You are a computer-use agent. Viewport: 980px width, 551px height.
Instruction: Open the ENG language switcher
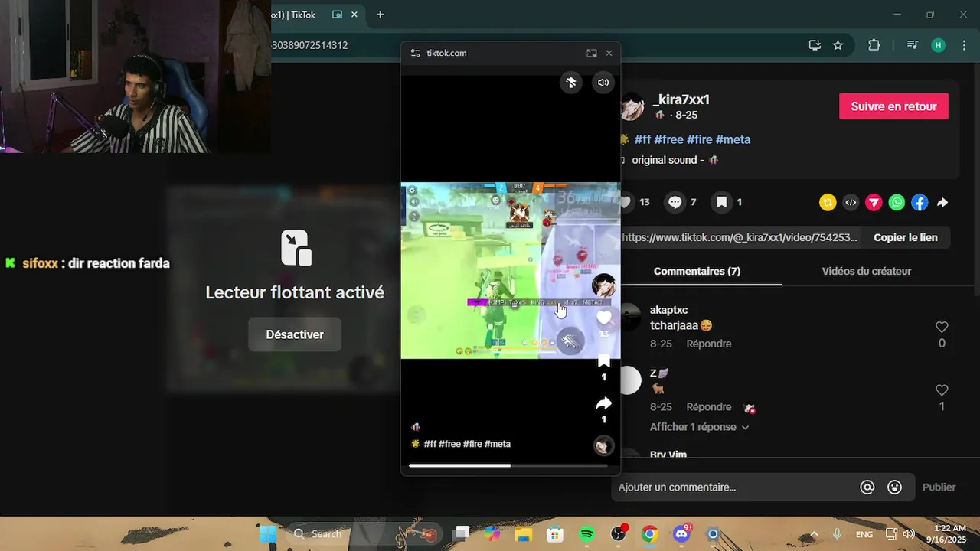point(864,534)
